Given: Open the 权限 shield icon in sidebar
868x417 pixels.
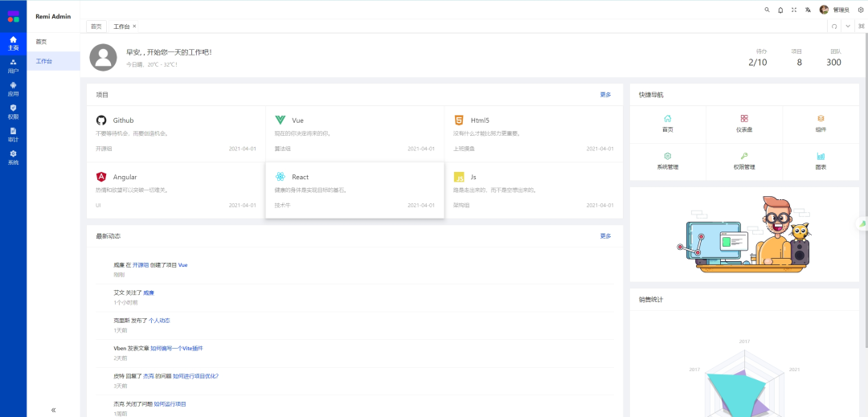Looking at the screenshot, I should 13,111.
